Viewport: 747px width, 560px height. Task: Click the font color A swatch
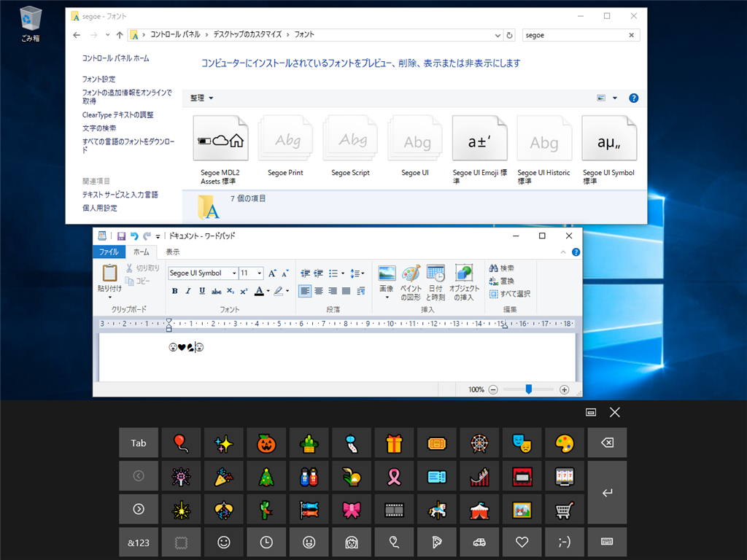pyautogui.click(x=259, y=291)
